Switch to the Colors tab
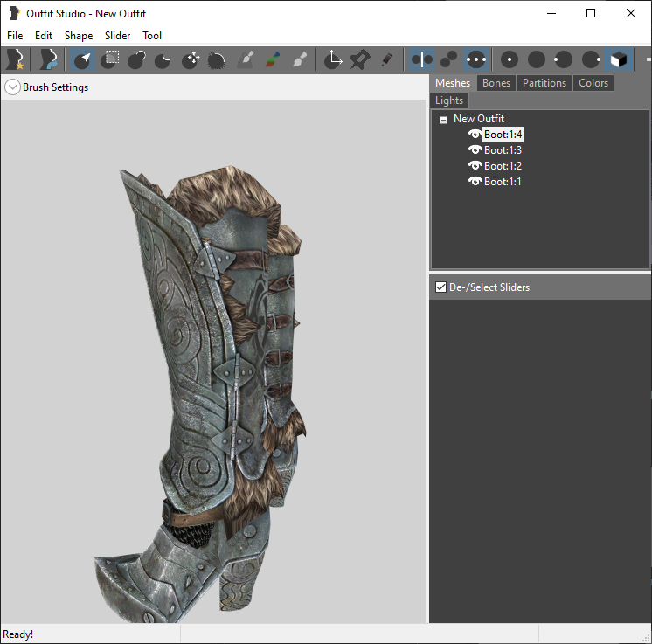Viewport: 652px width, 644px height. click(593, 83)
